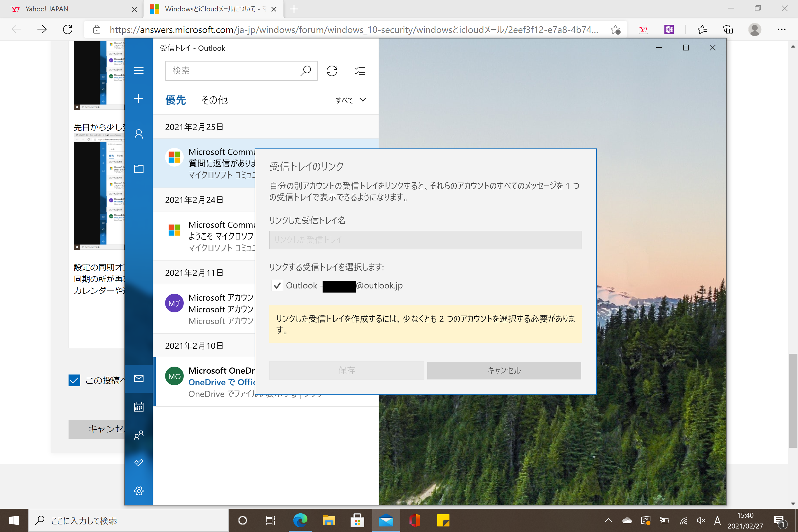Image resolution: width=798 pixels, height=532 pixels.
Task: Open the network Wi-Fi tray icon
Action: tap(683, 520)
